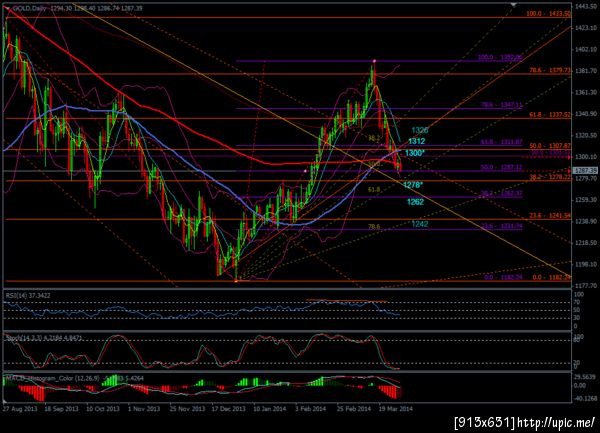Click the RSI scale value 30
This screenshot has width=600, height=433.
577,317
